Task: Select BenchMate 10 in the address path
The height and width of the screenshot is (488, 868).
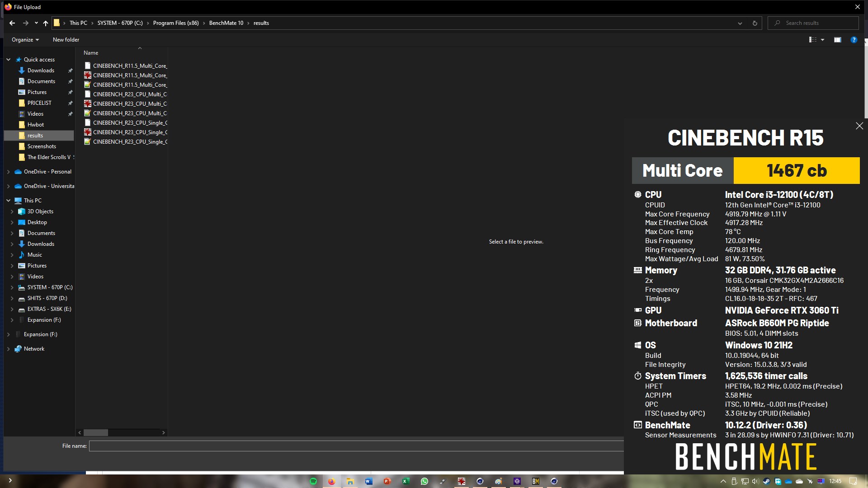Action: point(226,23)
